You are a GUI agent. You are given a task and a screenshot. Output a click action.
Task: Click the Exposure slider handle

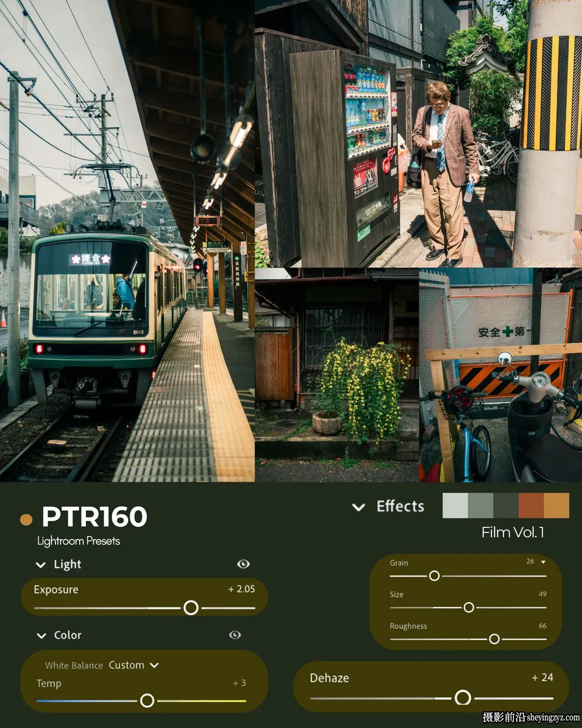191,607
